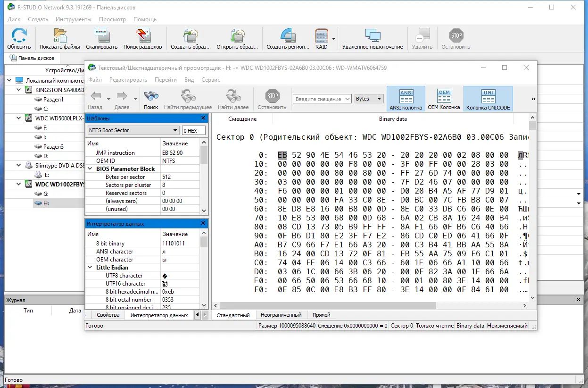Toggle Колонка UNICODE column
The image size is (588, 388).
(488, 100)
